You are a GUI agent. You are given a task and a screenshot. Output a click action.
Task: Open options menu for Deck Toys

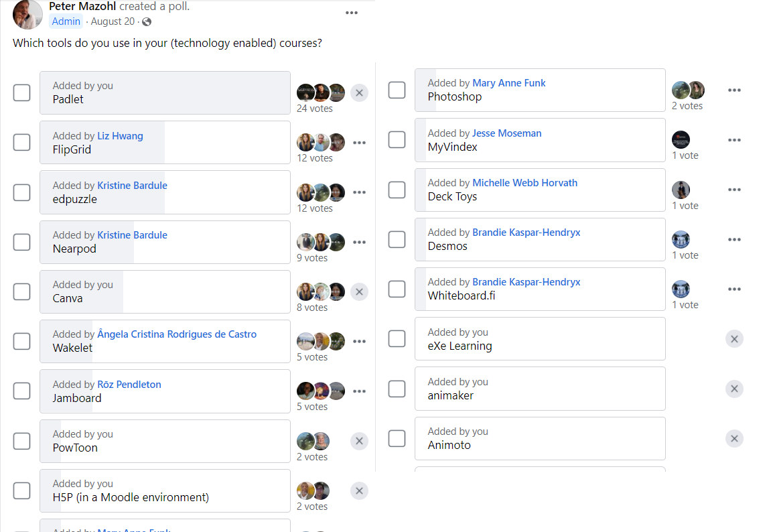tap(735, 190)
